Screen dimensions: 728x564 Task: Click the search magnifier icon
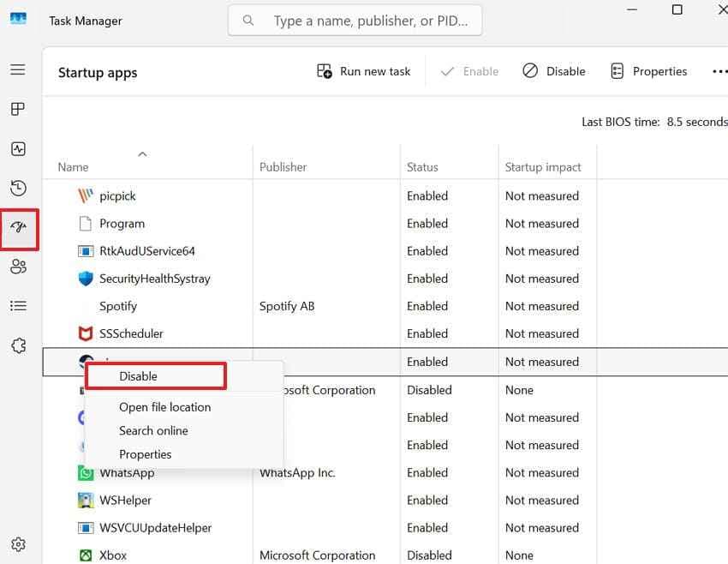coord(248,21)
